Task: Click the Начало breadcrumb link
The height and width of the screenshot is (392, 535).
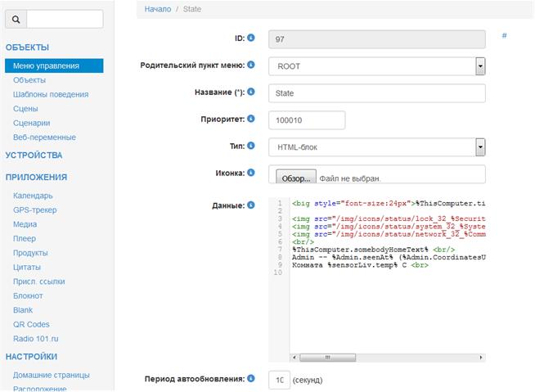Action: pyautogui.click(x=157, y=9)
